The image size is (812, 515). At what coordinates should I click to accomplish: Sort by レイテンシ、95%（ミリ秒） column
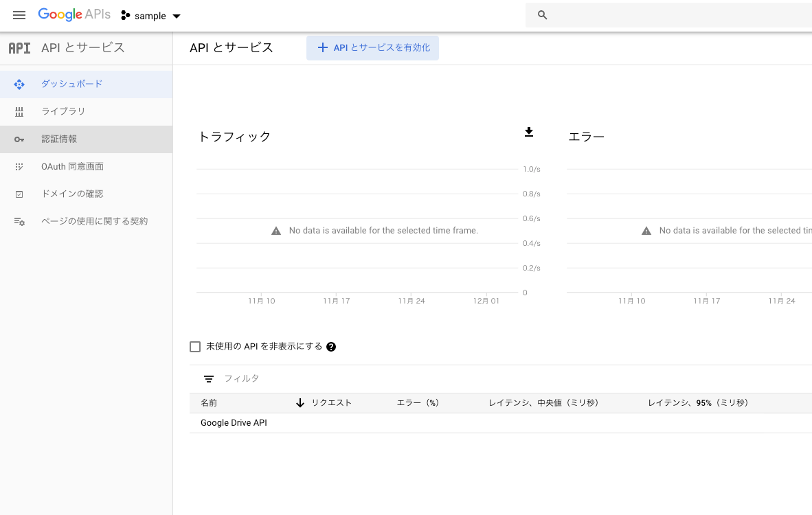[698, 402]
